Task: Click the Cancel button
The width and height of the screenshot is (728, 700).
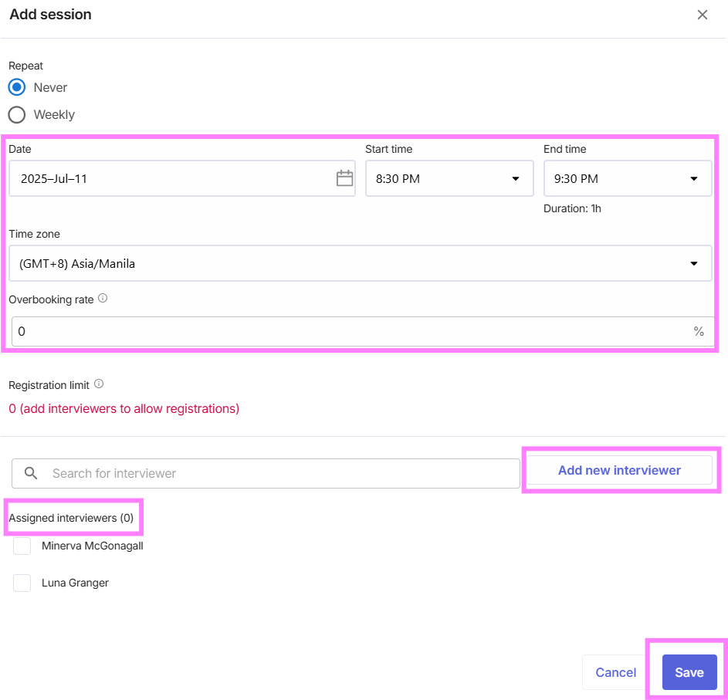Action: 615,672
